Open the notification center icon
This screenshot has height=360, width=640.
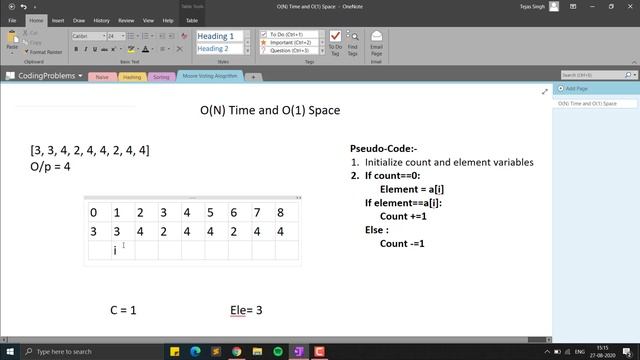coord(627,351)
